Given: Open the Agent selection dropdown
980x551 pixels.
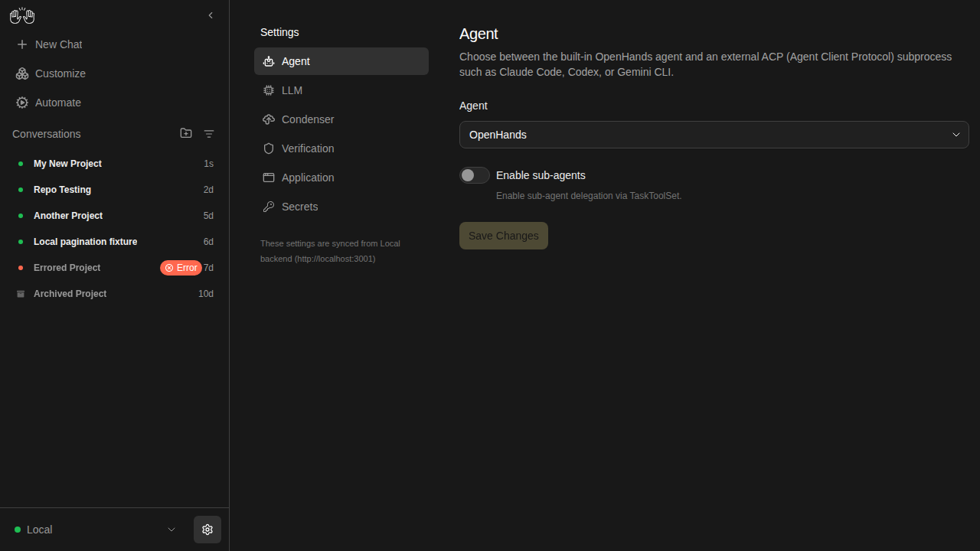Looking at the screenshot, I should coord(714,135).
